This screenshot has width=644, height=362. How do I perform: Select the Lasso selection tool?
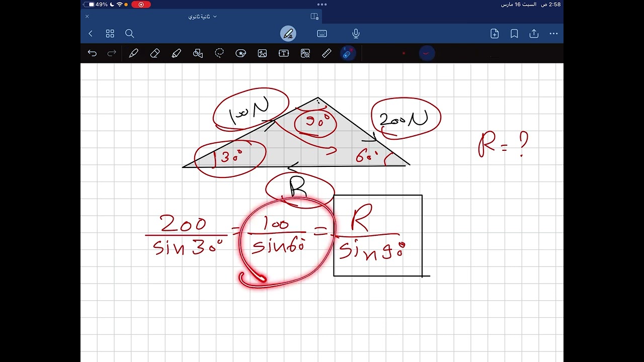point(219,53)
